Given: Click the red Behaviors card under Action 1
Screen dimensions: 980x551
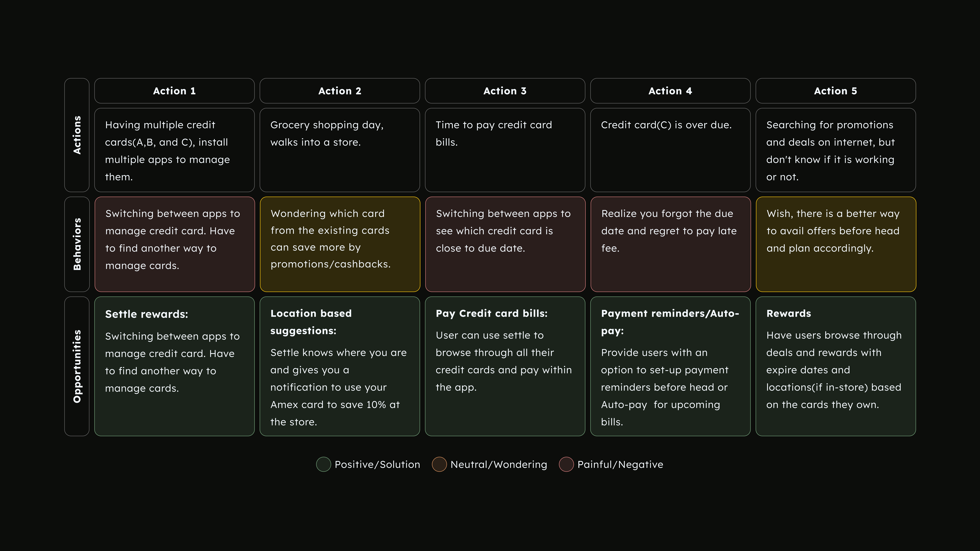Looking at the screenshot, I should 175,244.
